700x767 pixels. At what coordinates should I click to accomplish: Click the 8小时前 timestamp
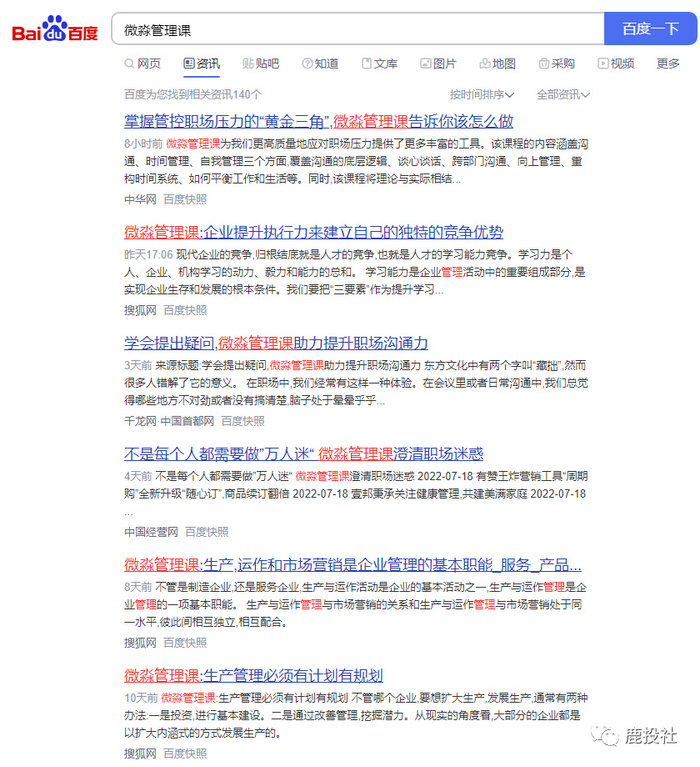click(143, 144)
